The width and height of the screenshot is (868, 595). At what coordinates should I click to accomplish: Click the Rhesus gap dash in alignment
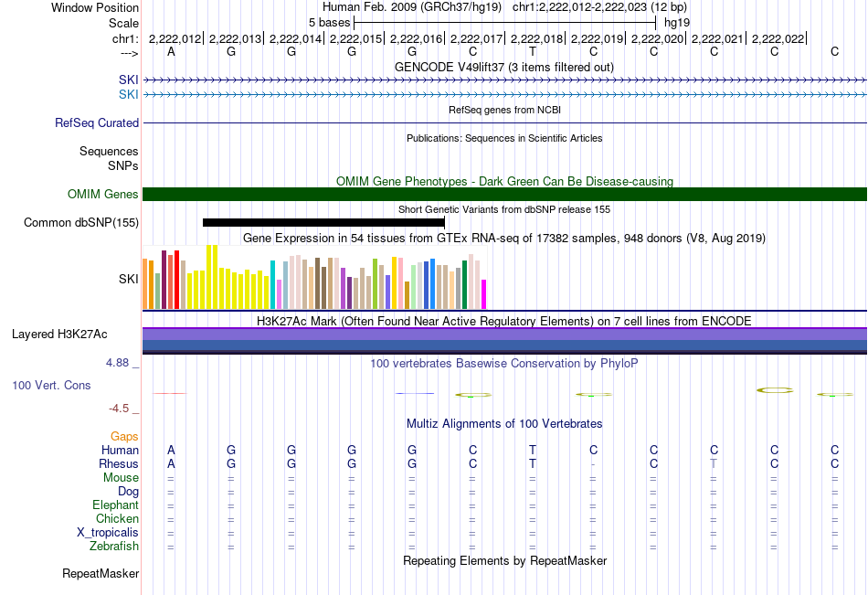(x=593, y=464)
